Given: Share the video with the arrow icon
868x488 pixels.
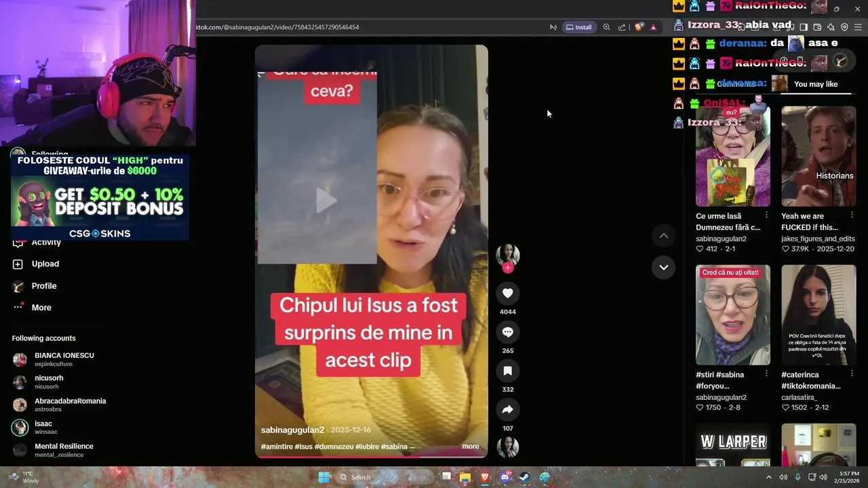Looking at the screenshot, I should click(507, 409).
